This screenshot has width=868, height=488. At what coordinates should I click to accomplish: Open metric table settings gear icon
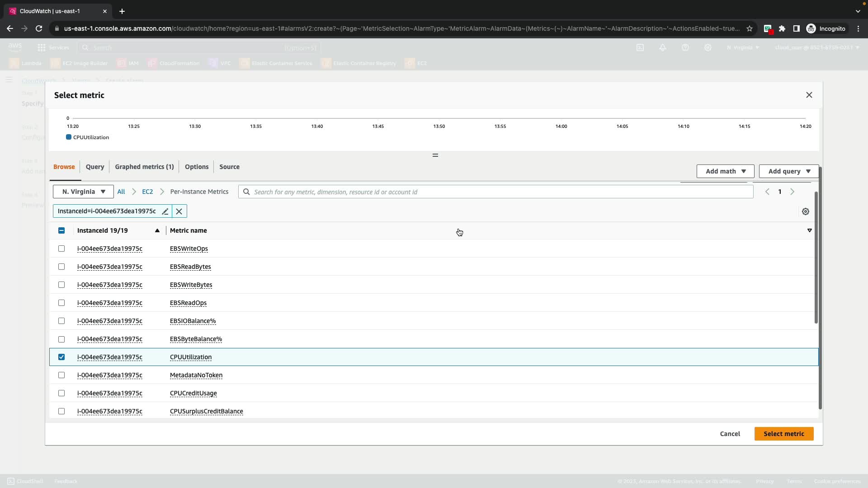[805, 211]
